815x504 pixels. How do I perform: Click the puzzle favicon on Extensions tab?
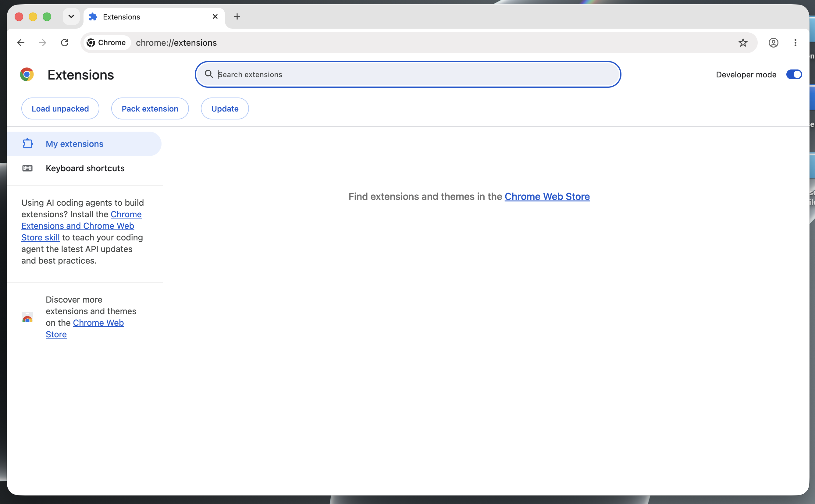pos(93,17)
